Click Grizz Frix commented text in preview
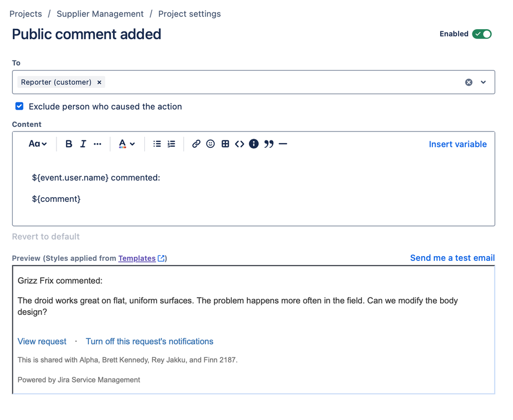This screenshot has height=420, width=513. (x=60, y=281)
